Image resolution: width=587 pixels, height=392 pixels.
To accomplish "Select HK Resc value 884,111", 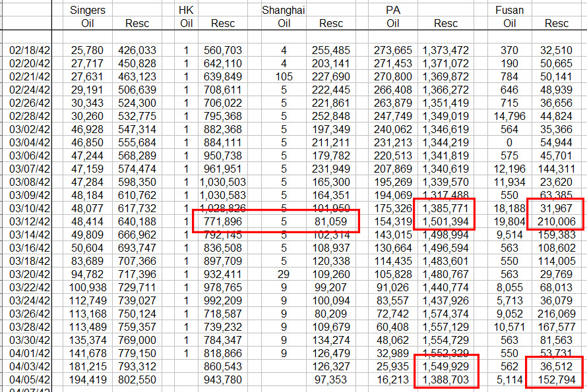I will (x=223, y=142).
